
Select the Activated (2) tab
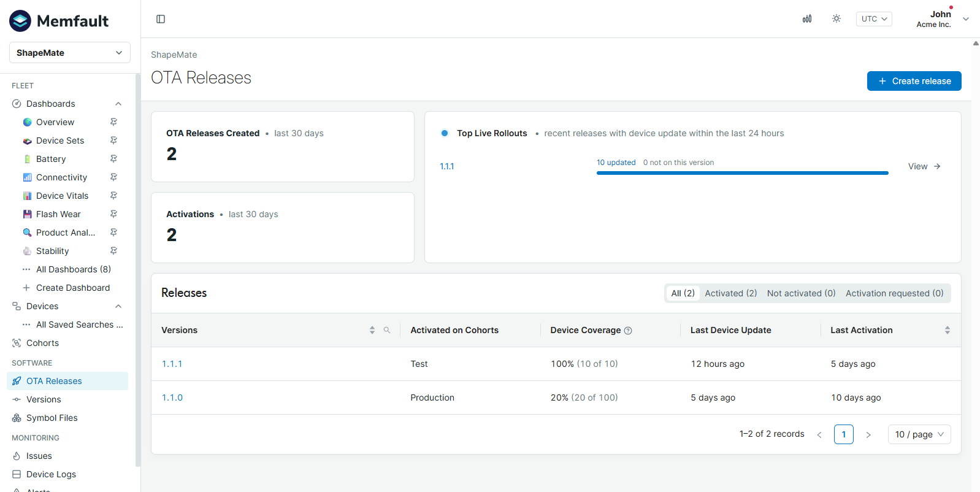click(x=731, y=293)
